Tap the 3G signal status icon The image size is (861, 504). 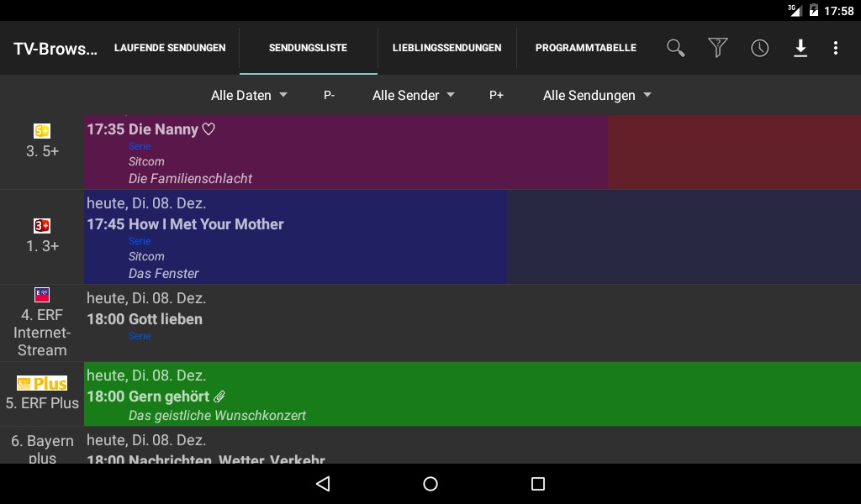click(x=795, y=10)
